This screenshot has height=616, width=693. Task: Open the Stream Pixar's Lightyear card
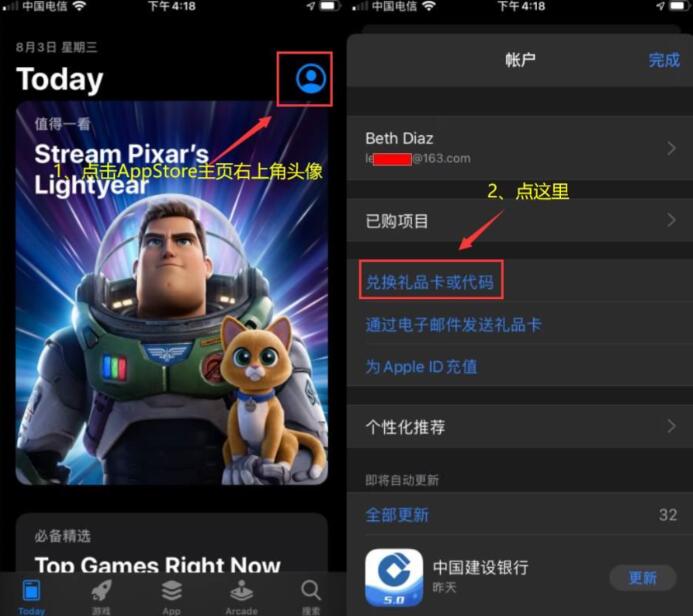click(172, 293)
